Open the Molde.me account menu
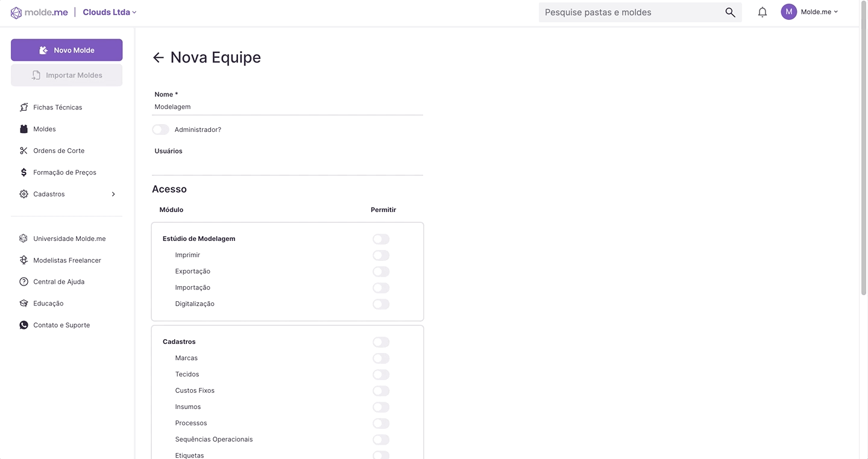This screenshot has width=868, height=459. [x=819, y=12]
